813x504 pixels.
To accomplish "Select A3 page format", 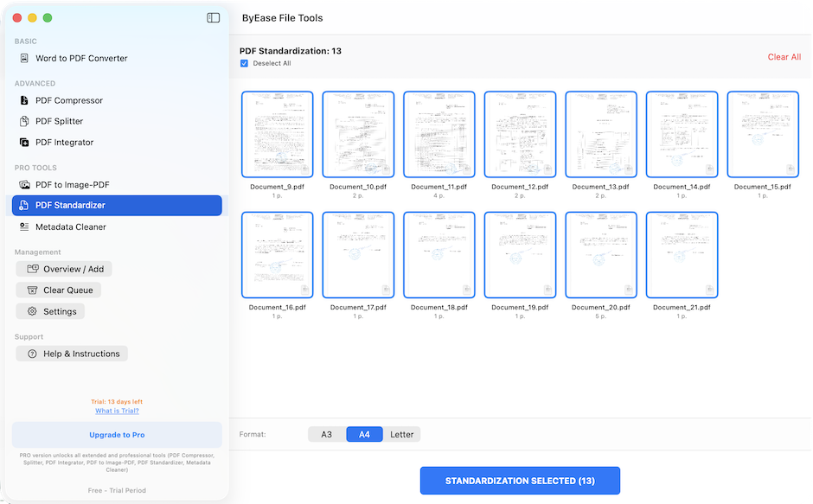I will tap(327, 434).
